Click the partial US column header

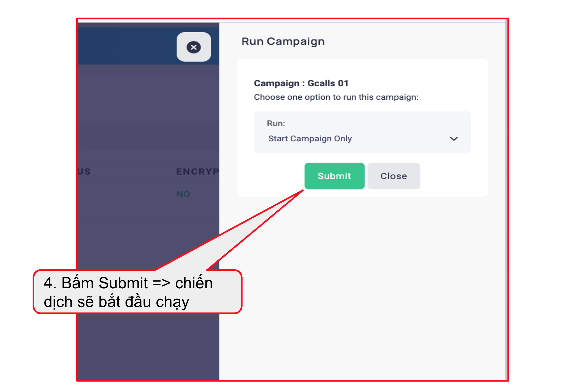(84, 171)
